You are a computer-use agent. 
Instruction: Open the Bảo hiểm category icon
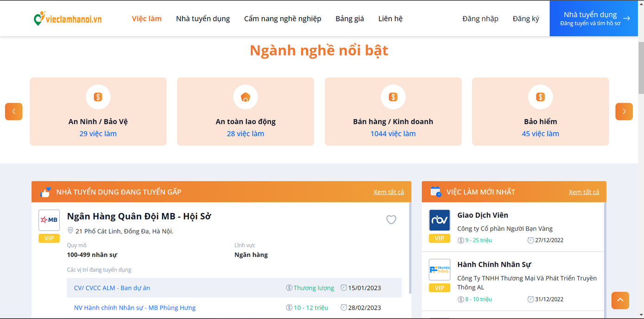coord(540,97)
